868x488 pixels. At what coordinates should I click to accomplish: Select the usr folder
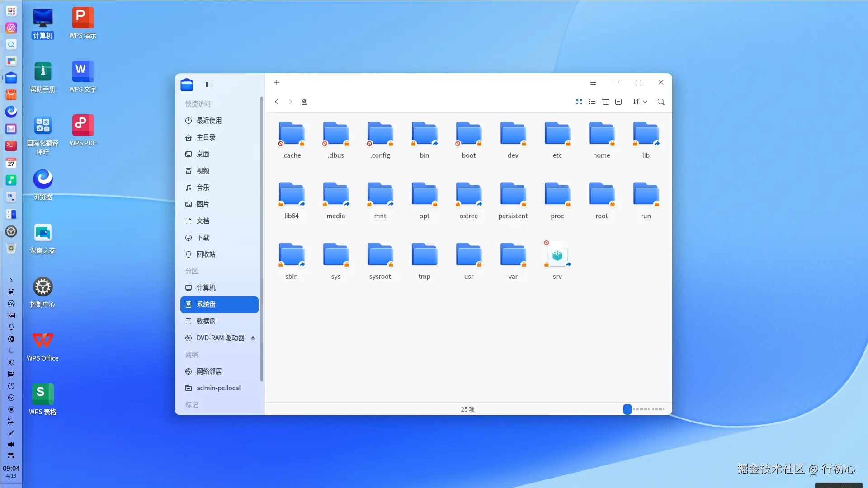pos(469,262)
